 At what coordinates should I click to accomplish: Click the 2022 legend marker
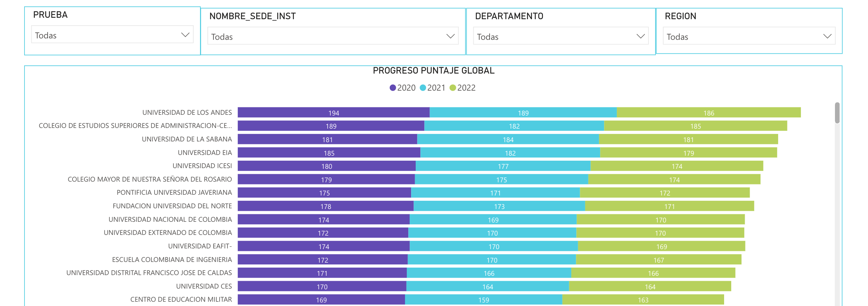click(x=453, y=88)
